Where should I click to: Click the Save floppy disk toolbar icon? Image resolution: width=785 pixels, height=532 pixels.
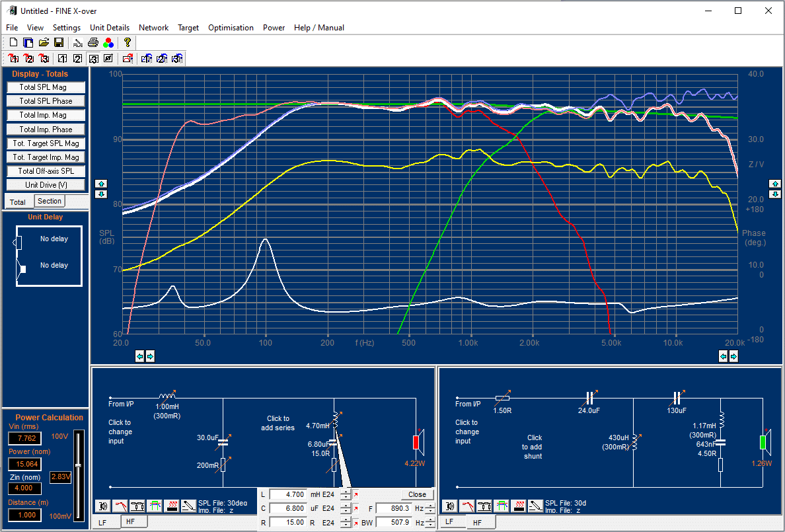coord(59,42)
